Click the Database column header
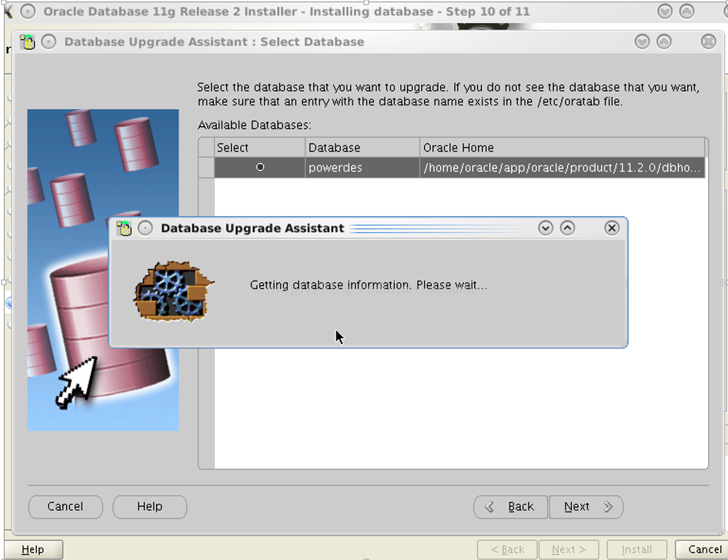This screenshot has height=560, width=728. (362, 148)
